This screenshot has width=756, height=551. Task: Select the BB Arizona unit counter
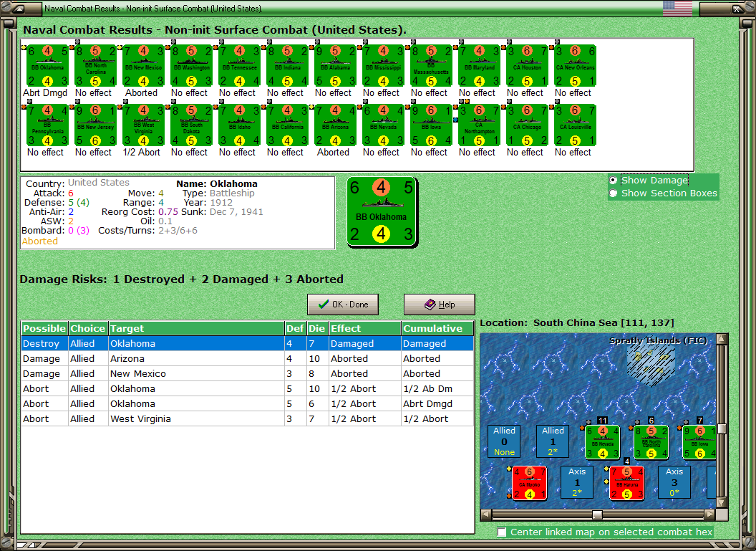[x=335, y=125]
